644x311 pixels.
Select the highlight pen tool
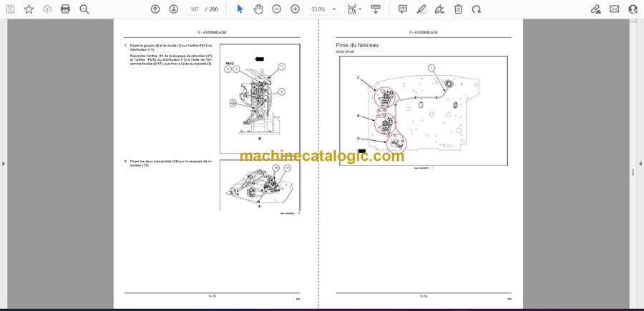421,9
